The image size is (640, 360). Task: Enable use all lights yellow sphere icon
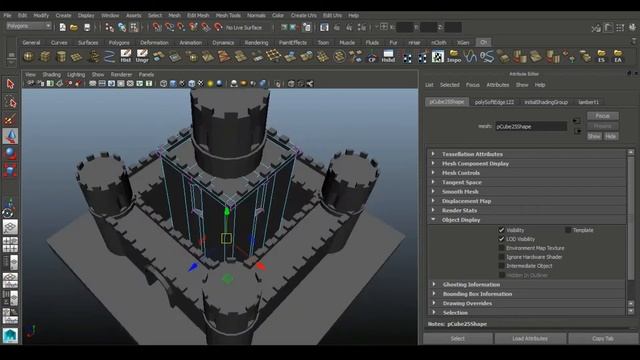pos(210,84)
